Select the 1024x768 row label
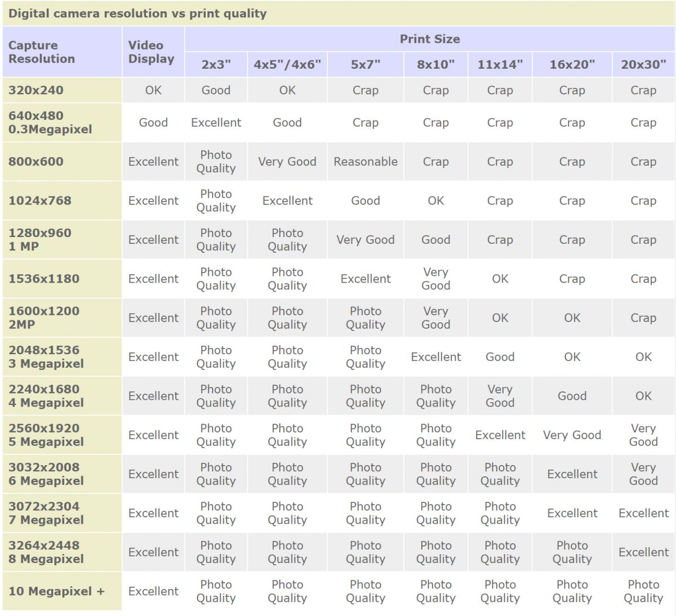This screenshot has width=676, height=616. click(40, 200)
